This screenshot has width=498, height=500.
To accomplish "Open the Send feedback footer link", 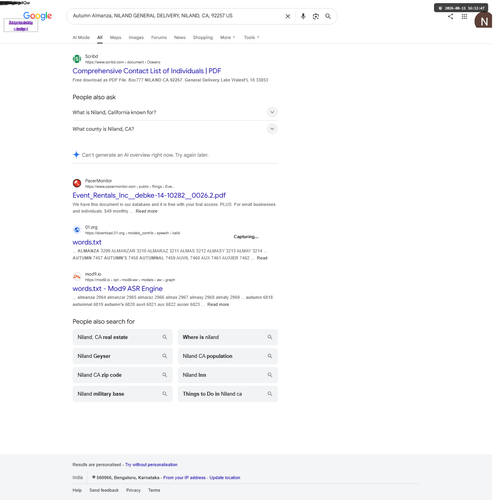I will (104, 490).
